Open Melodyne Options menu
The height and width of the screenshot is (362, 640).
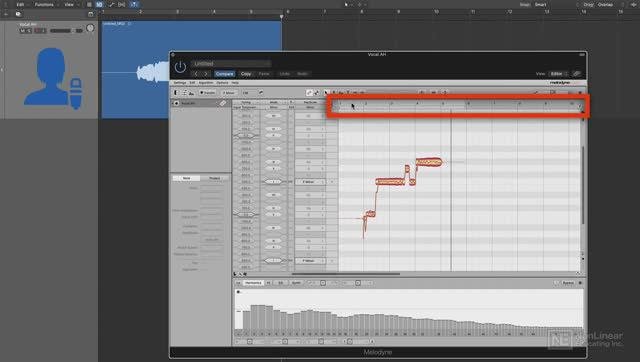coord(222,83)
